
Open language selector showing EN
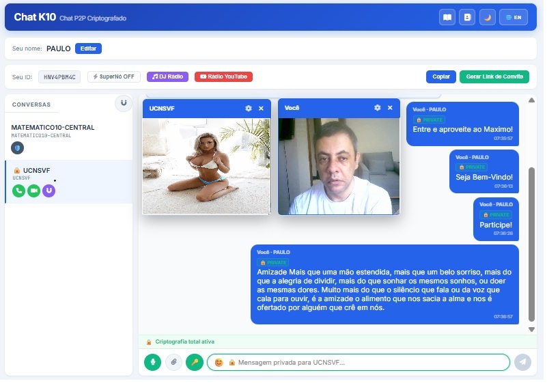point(514,18)
